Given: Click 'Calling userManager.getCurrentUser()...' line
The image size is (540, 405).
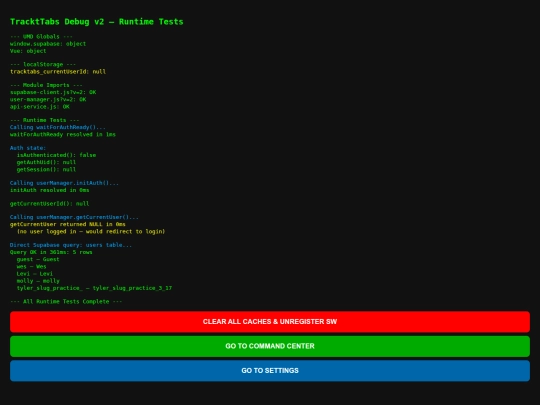Looking at the screenshot, I should pyautogui.click(x=74, y=217).
